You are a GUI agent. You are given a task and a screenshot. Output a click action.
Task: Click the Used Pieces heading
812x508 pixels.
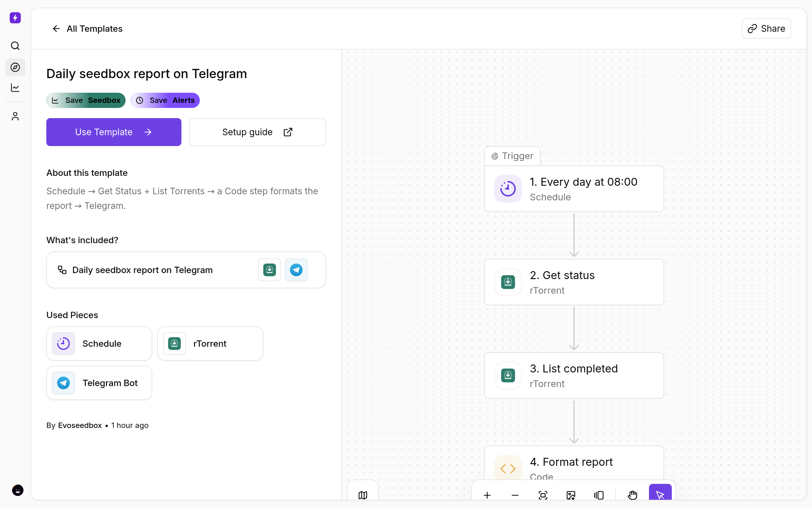click(x=72, y=315)
